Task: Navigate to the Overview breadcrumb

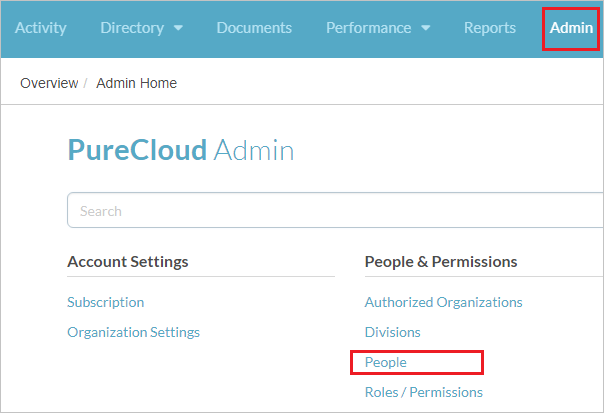Action: pos(49,83)
